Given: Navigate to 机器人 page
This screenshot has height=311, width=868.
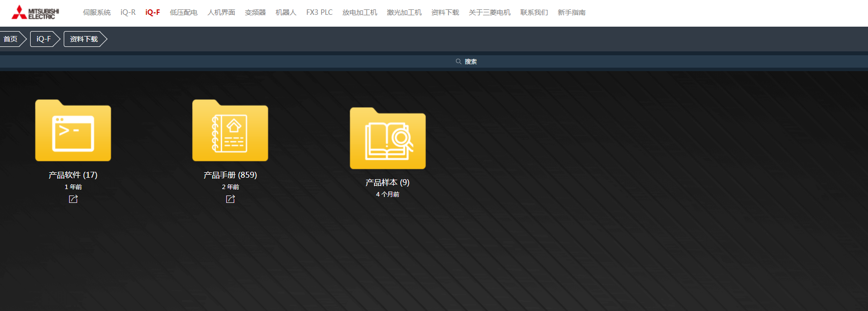Looking at the screenshot, I should coord(286,12).
